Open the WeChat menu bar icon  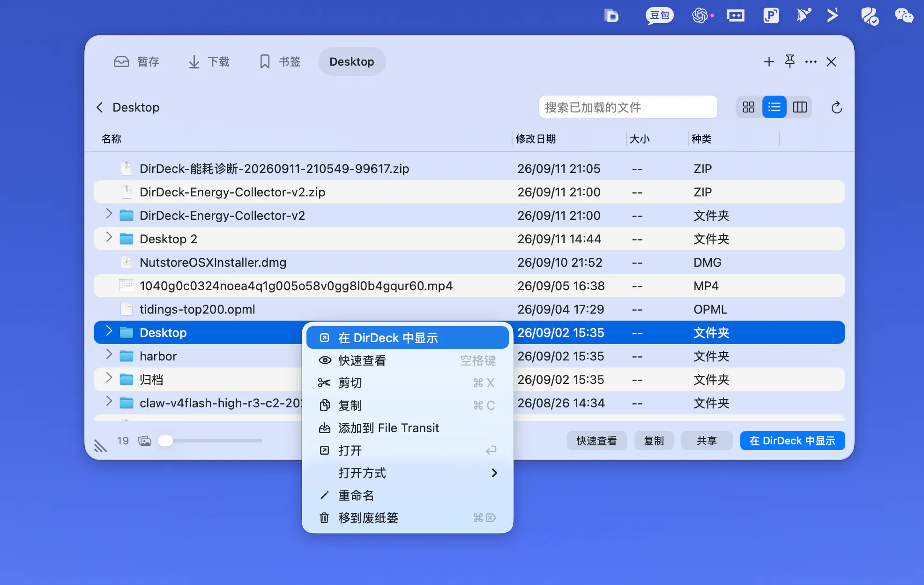(x=904, y=15)
